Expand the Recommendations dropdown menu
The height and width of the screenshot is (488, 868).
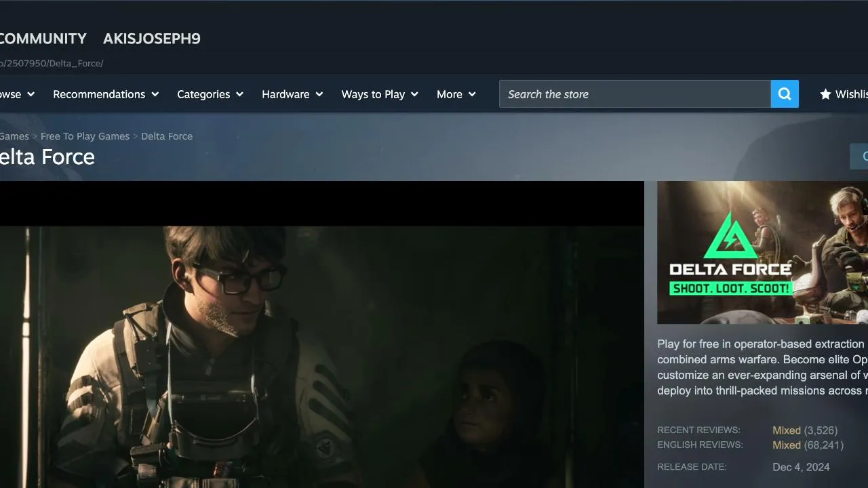(106, 94)
